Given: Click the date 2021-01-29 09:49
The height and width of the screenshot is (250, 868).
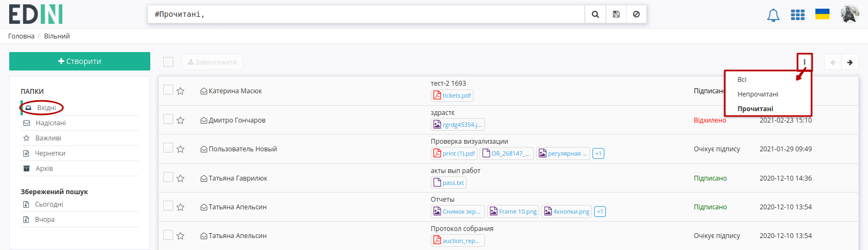Looking at the screenshot, I should coord(786,149).
